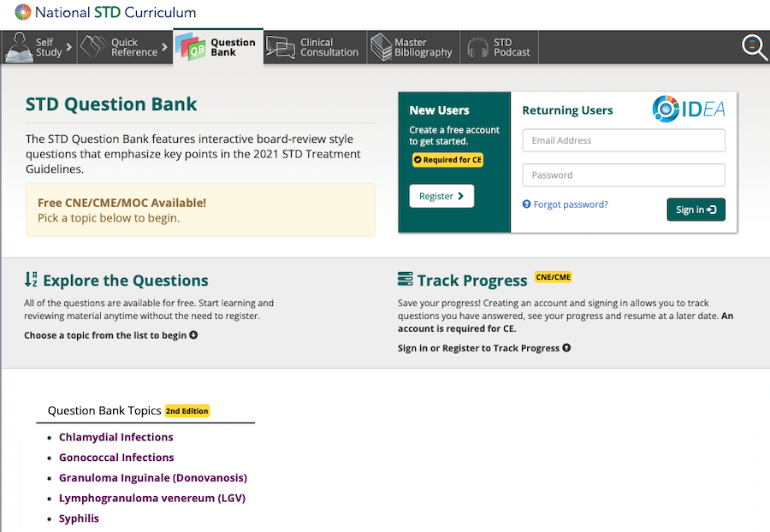
Task: Open Lymphogranuloma venereum (LGV) topic
Action: (x=152, y=498)
